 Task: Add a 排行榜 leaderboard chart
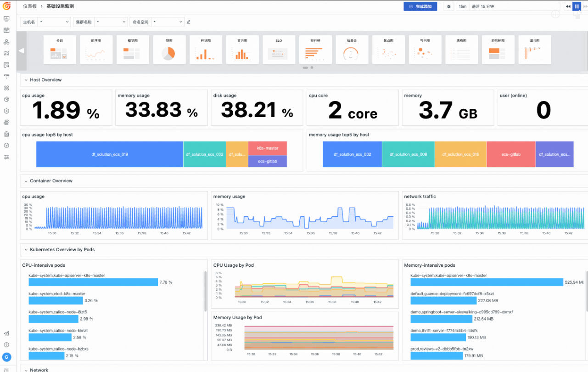315,50
